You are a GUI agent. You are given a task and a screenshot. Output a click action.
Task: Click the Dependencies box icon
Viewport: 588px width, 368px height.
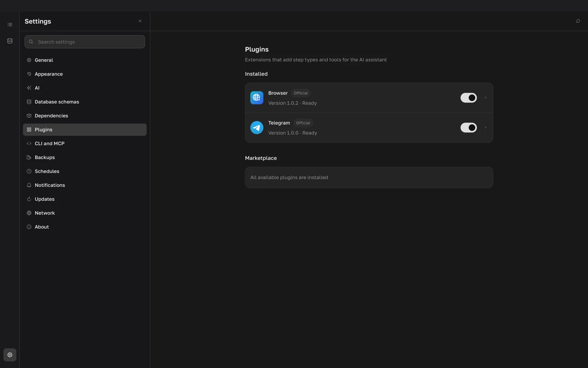29,116
